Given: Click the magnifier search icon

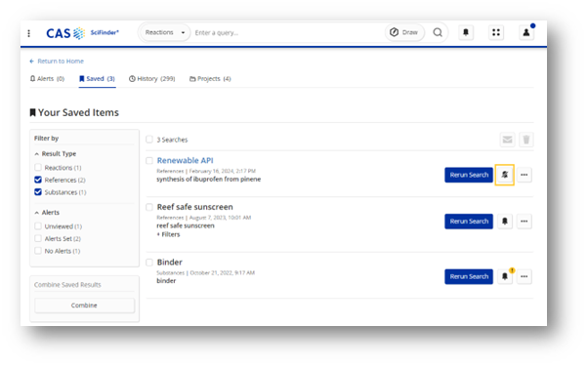Looking at the screenshot, I should [438, 32].
